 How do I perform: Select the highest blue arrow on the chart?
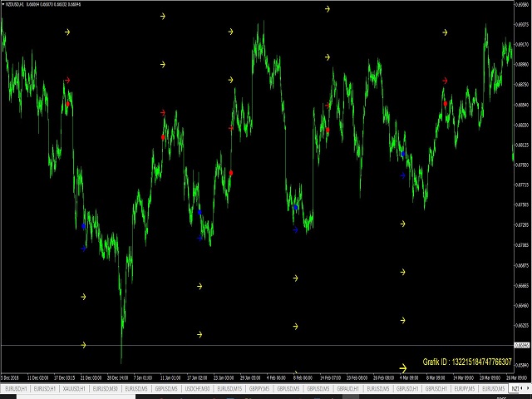403,155
